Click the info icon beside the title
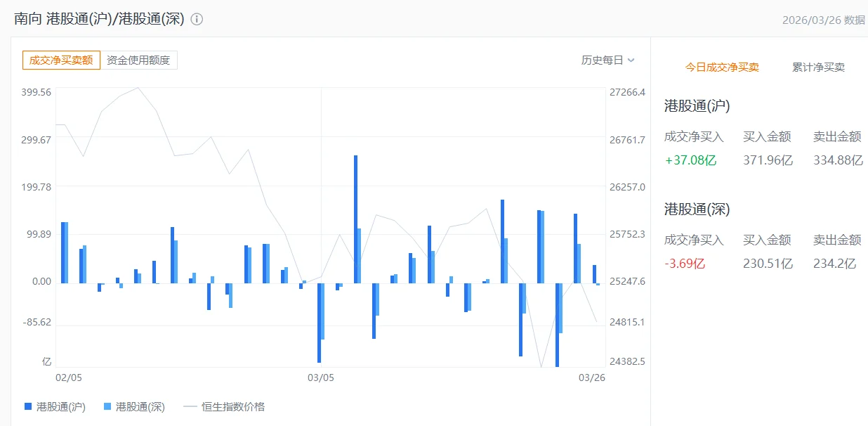This screenshot has width=868, height=426. pos(197,20)
